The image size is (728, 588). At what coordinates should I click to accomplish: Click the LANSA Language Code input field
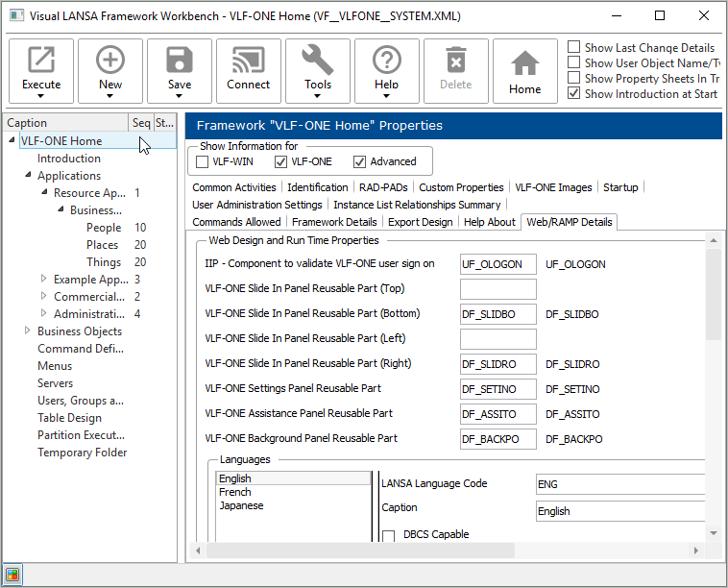tap(619, 484)
